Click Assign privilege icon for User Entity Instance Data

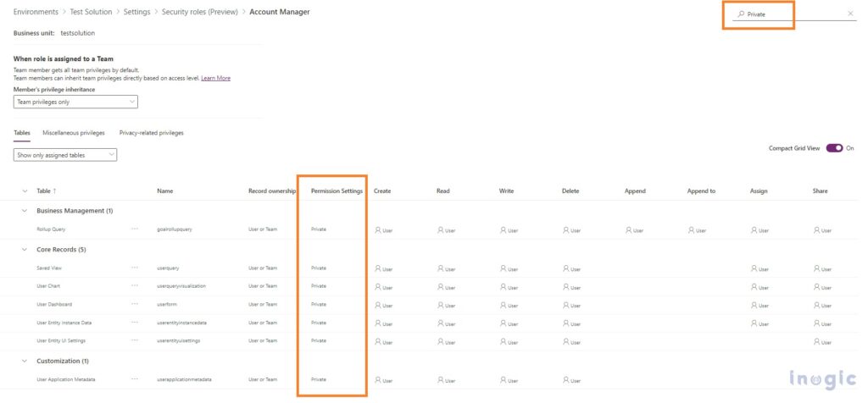coord(754,323)
